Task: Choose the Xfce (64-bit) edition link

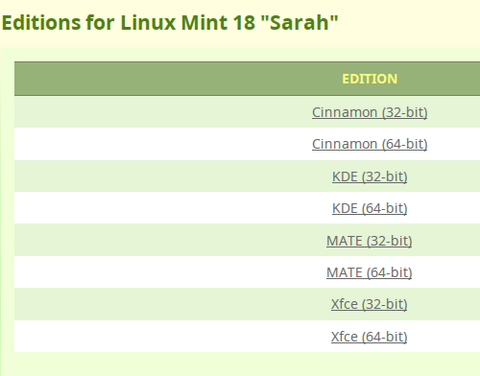Action: (x=369, y=336)
